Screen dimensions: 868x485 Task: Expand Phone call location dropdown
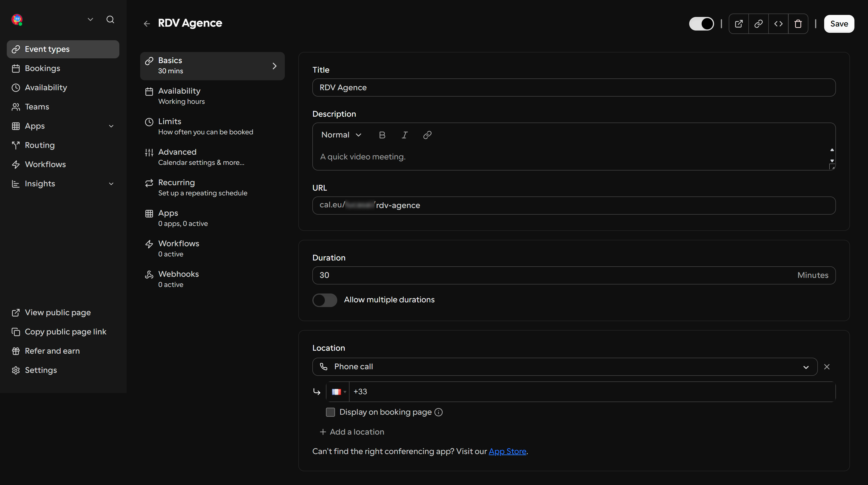coord(565,367)
